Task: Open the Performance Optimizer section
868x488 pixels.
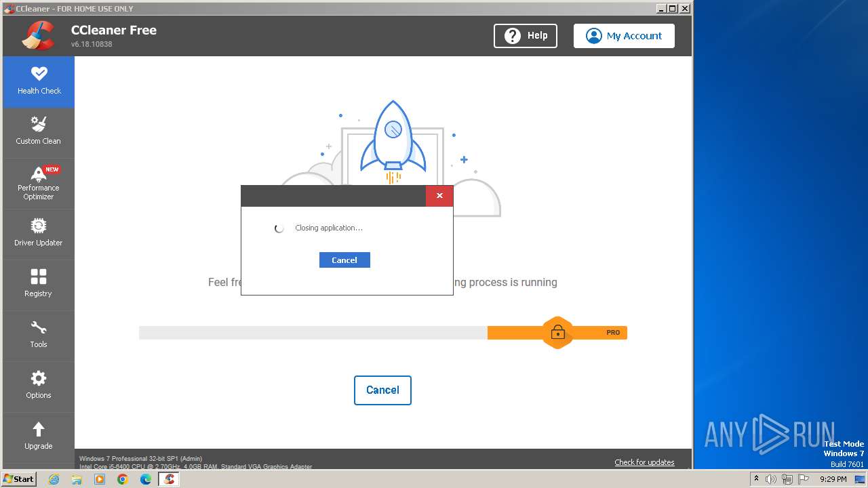Action: pos(39,184)
